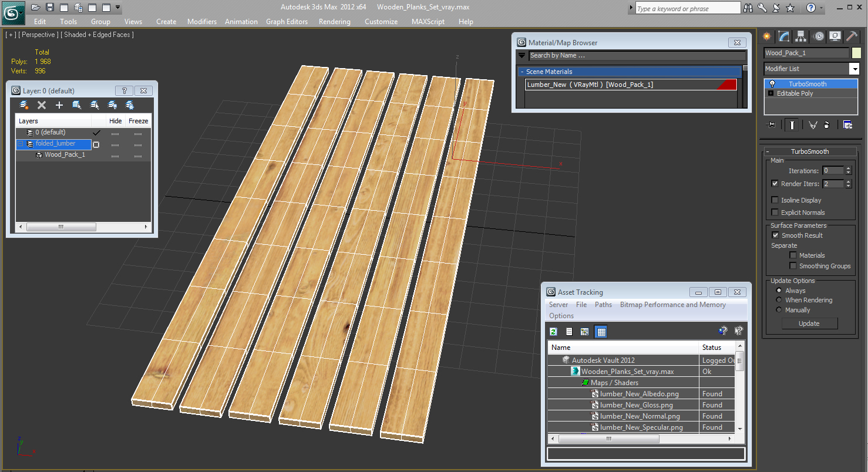868x472 pixels.
Task: Click Create New Layer icon
Action: pos(24,105)
